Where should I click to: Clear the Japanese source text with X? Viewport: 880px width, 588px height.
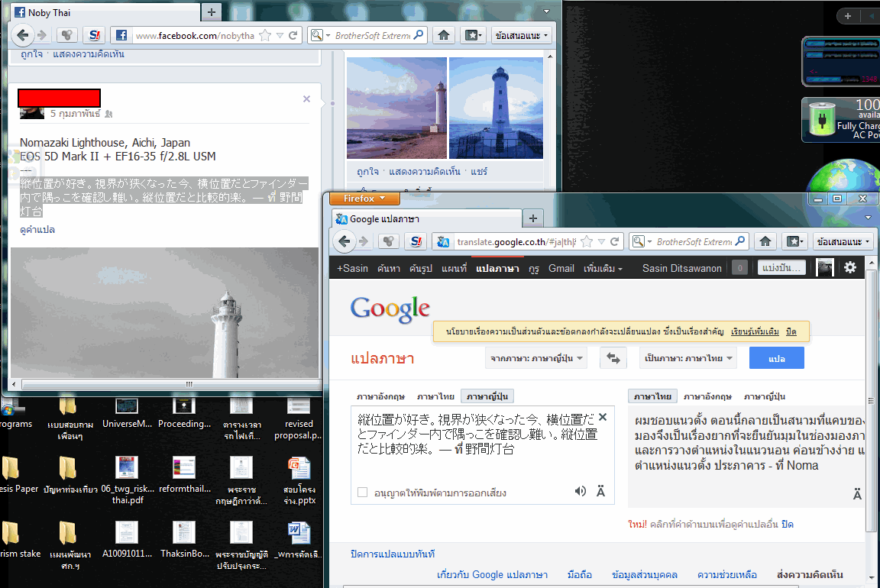coord(603,418)
